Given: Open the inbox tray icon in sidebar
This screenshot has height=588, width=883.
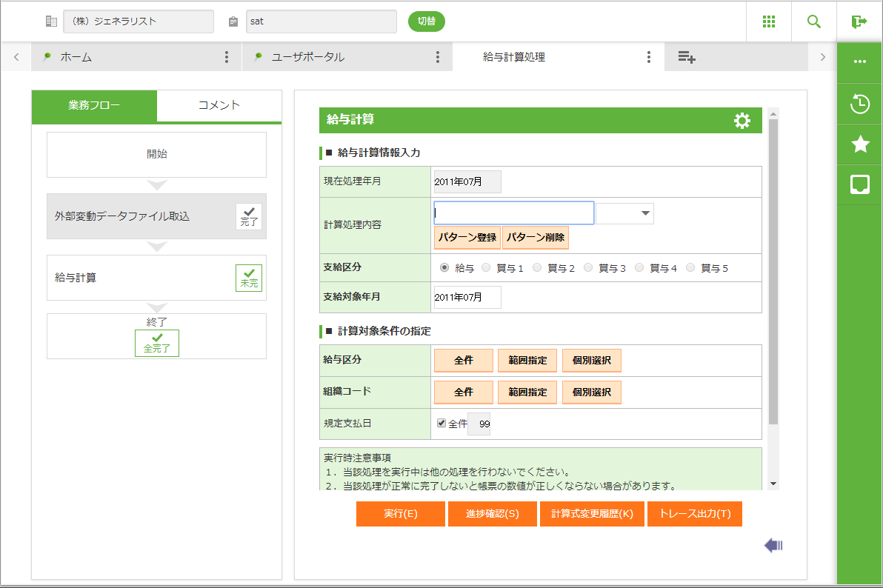Looking at the screenshot, I should [860, 184].
